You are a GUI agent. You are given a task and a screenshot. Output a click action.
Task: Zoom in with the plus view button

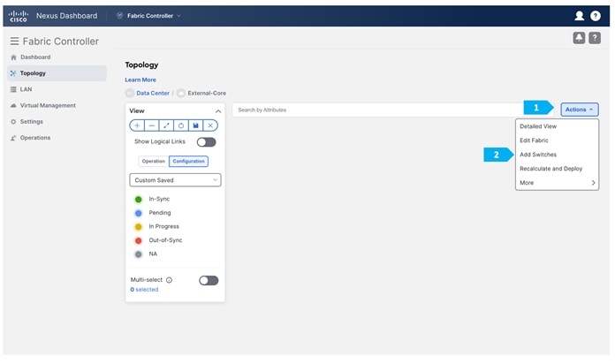(x=137, y=125)
